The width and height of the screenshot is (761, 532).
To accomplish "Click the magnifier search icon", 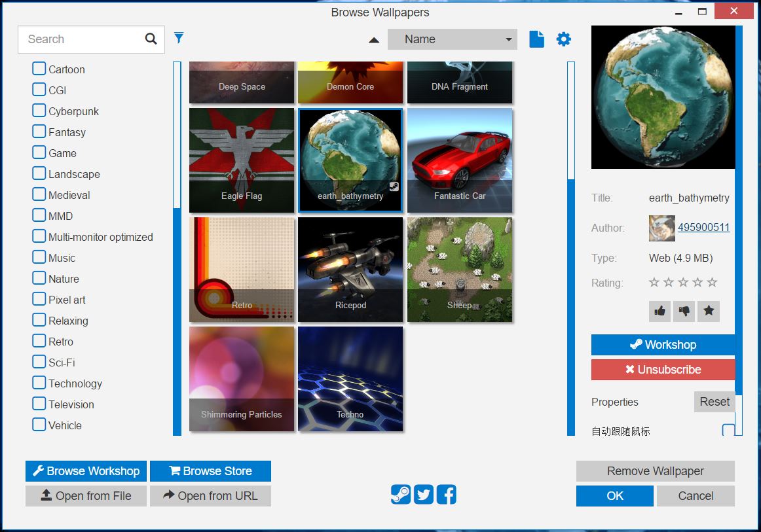I will pyautogui.click(x=151, y=39).
